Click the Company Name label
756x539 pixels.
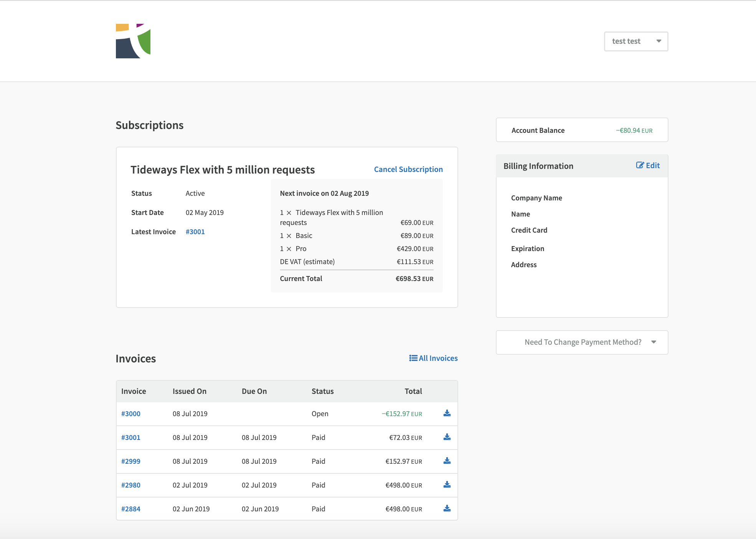pyautogui.click(x=536, y=198)
